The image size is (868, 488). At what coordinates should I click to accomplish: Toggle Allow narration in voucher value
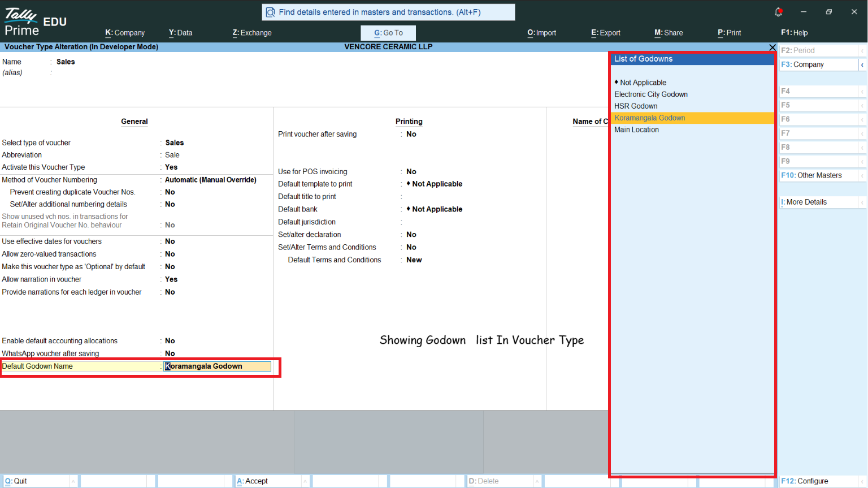(x=171, y=279)
